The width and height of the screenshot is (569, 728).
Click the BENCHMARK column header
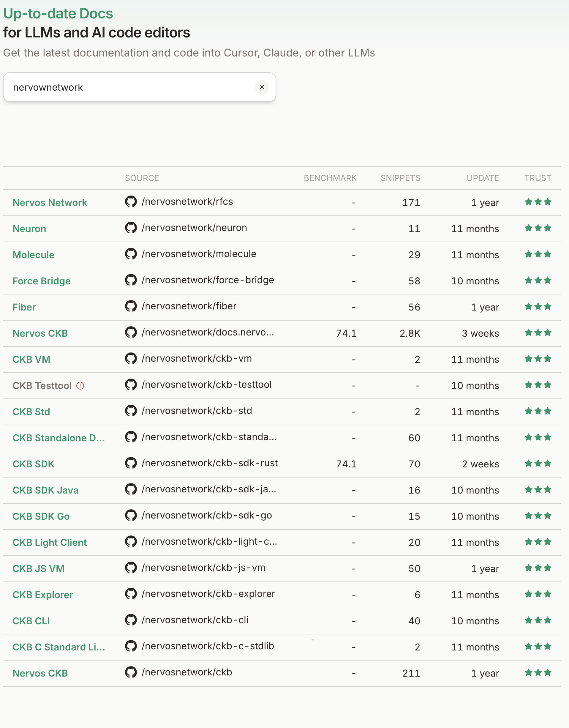pyautogui.click(x=330, y=178)
